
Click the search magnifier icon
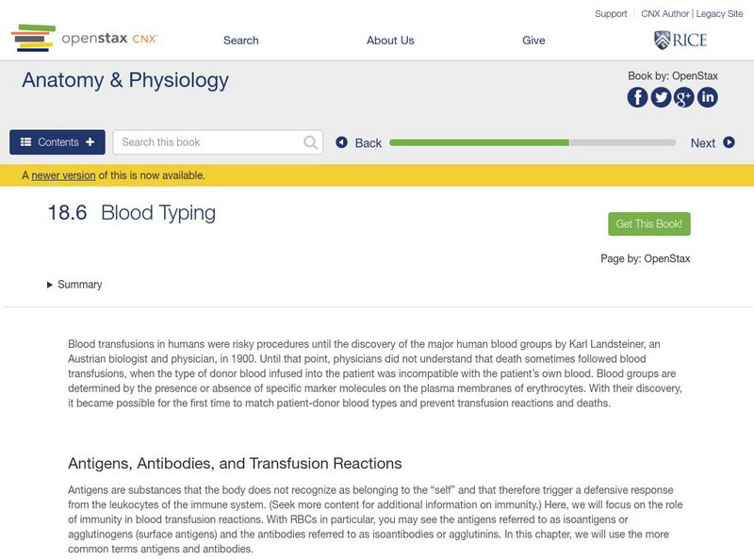click(311, 142)
